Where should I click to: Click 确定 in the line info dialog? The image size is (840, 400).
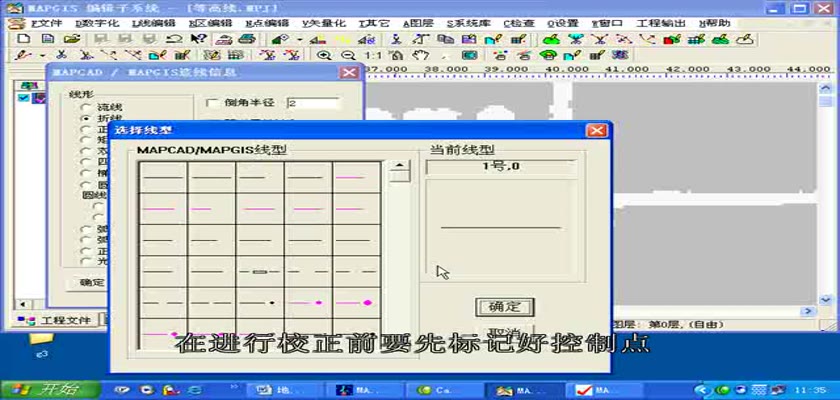tap(86, 283)
